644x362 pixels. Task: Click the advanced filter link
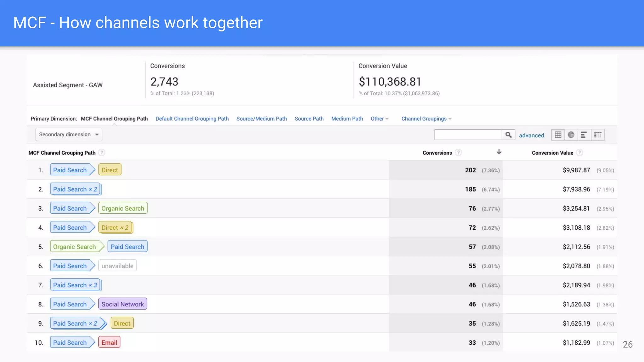531,135
